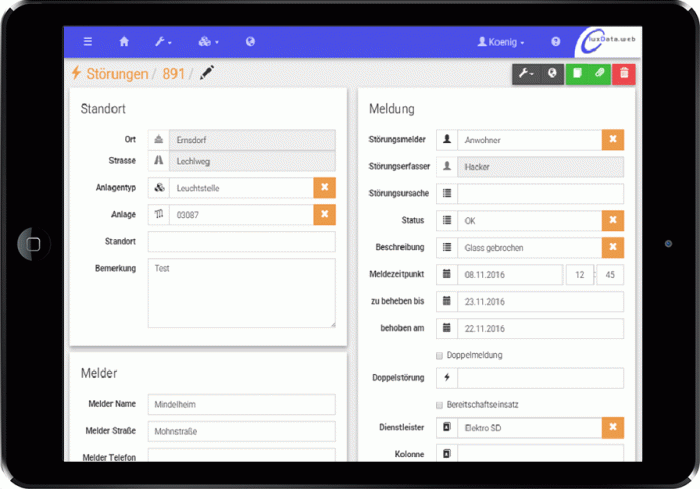This screenshot has height=489, width=700.
Task: Open the Störungsursache list field
Action: pos(540,194)
